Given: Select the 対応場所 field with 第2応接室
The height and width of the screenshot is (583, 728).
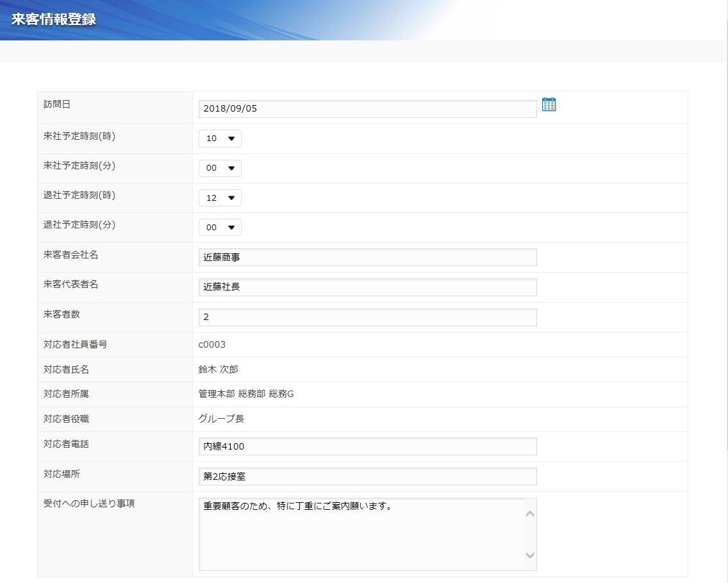Looking at the screenshot, I should coord(367,477).
